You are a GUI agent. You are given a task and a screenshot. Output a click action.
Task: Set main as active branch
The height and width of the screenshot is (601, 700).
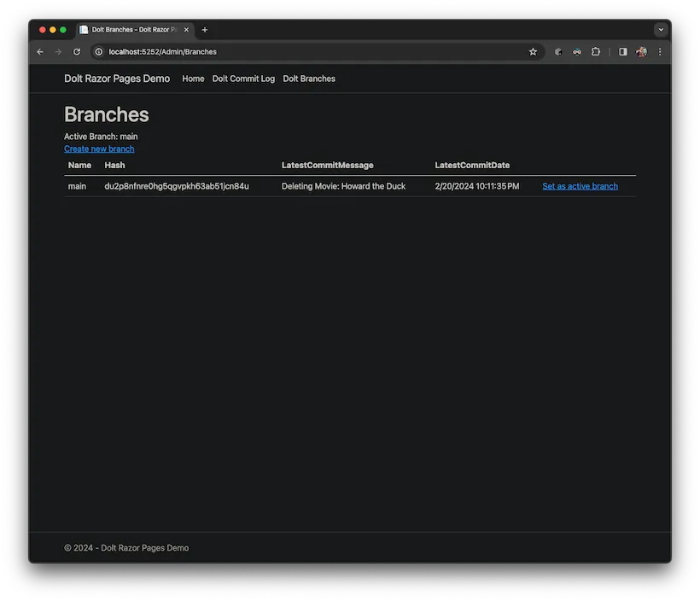click(580, 185)
